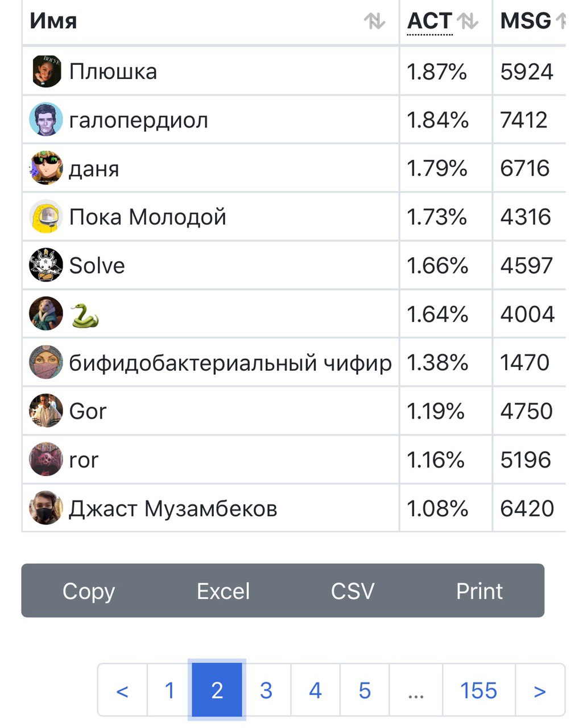Jump to last page 155
Viewport: 587px width, 728px height.
(478, 690)
